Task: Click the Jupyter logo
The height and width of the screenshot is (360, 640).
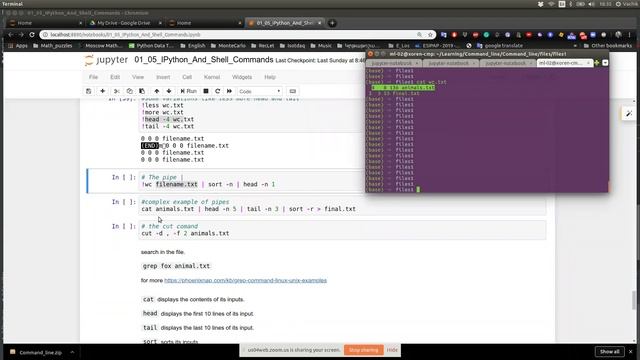Action: (x=107, y=60)
